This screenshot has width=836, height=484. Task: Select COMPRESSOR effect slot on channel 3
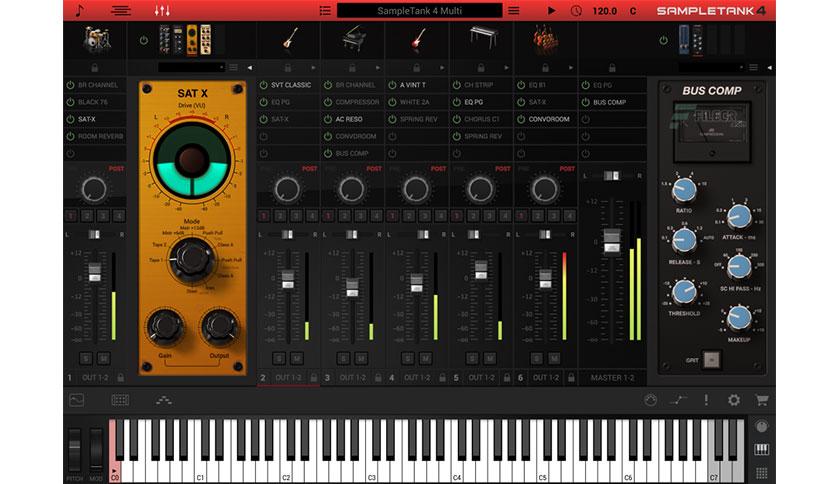[352, 102]
